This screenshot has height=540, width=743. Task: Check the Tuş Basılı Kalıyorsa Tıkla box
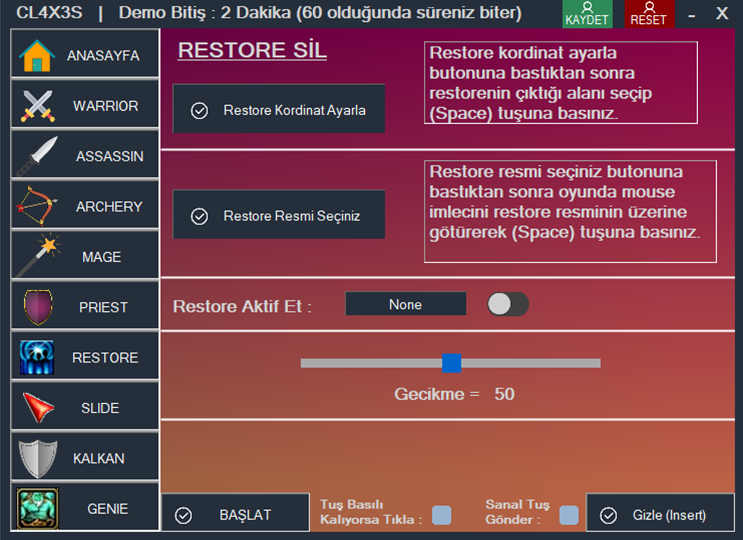click(441, 515)
